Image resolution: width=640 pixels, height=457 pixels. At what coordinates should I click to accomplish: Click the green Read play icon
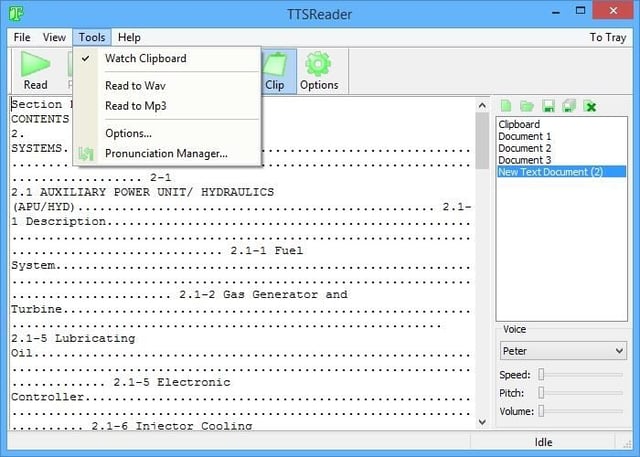point(36,64)
